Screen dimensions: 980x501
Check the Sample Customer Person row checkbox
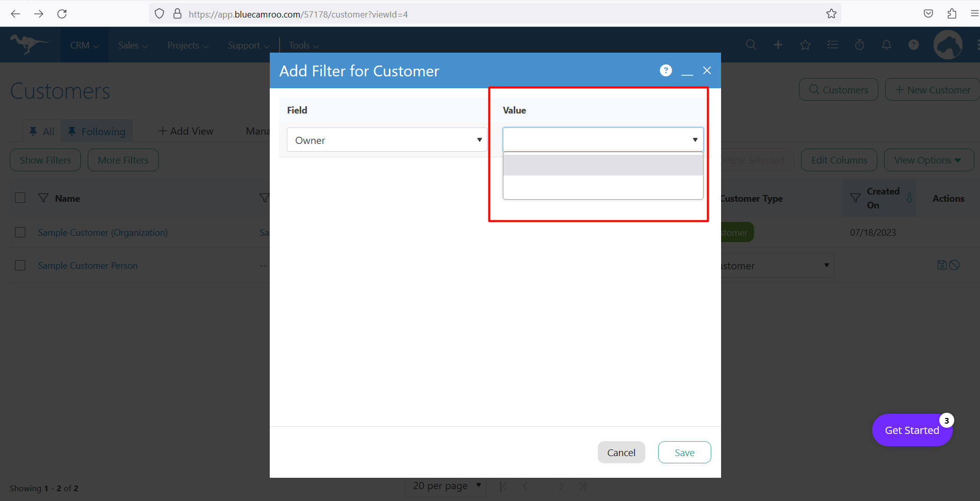pos(20,265)
